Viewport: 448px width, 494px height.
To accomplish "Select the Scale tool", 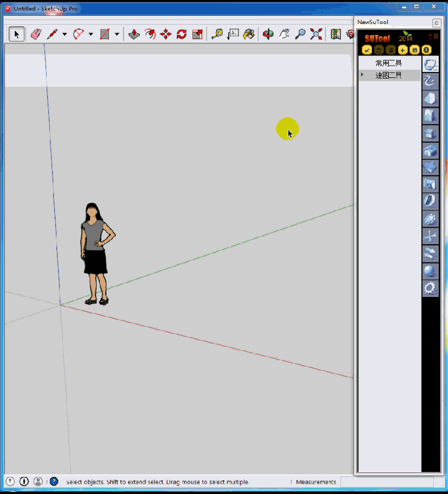I will (x=197, y=34).
